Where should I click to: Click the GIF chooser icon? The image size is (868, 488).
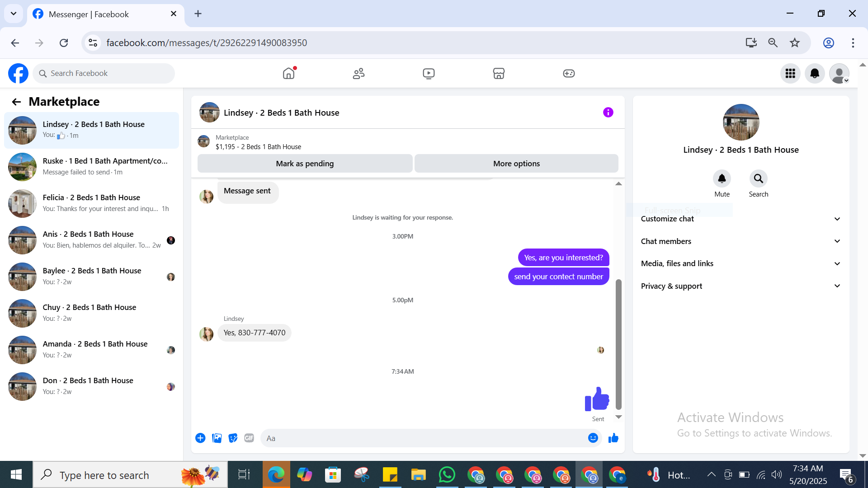249,438
